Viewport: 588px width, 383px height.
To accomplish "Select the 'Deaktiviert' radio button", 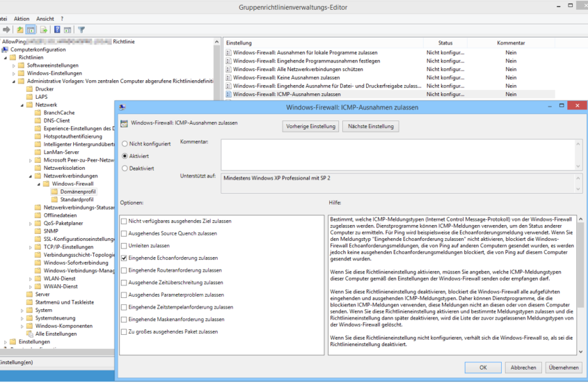I will [125, 169].
